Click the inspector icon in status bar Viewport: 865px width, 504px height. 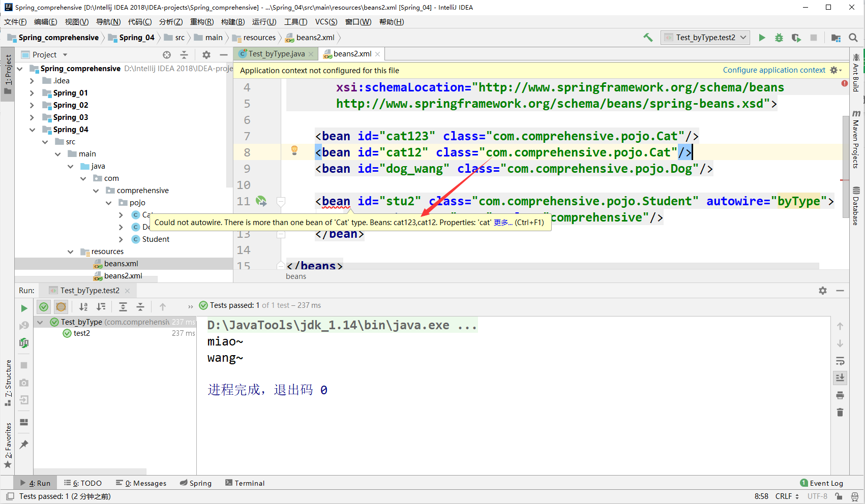[855, 496]
